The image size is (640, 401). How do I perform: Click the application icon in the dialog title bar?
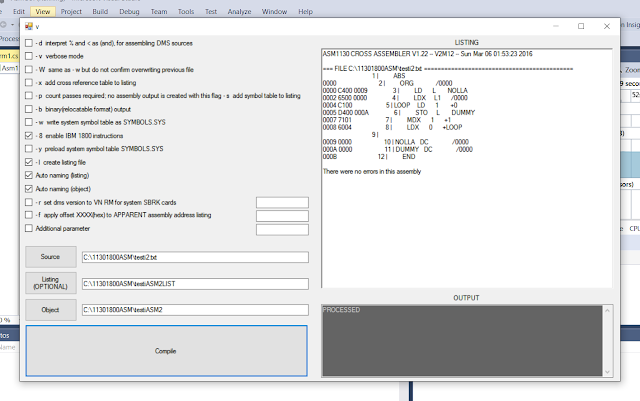(x=29, y=27)
